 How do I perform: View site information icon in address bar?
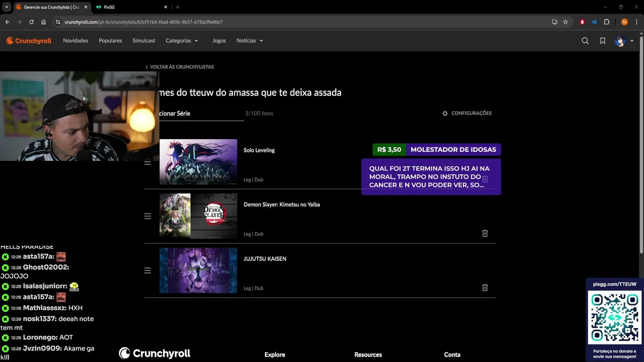click(x=58, y=22)
